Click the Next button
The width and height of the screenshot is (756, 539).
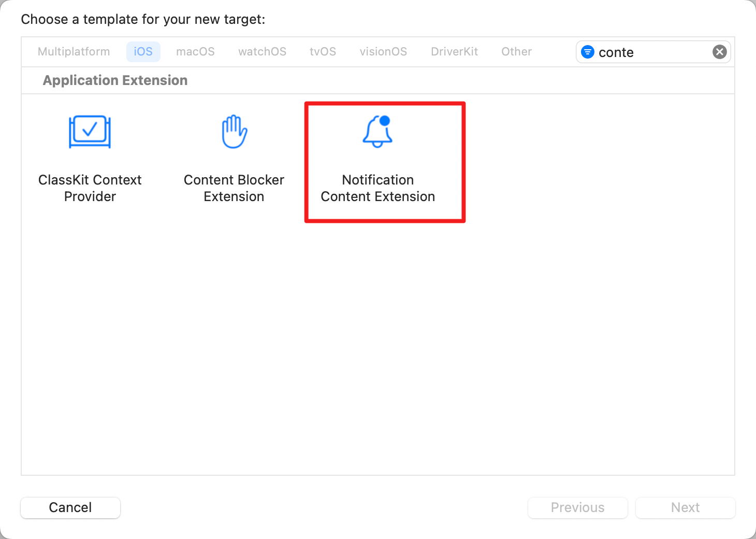click(685, 507)
